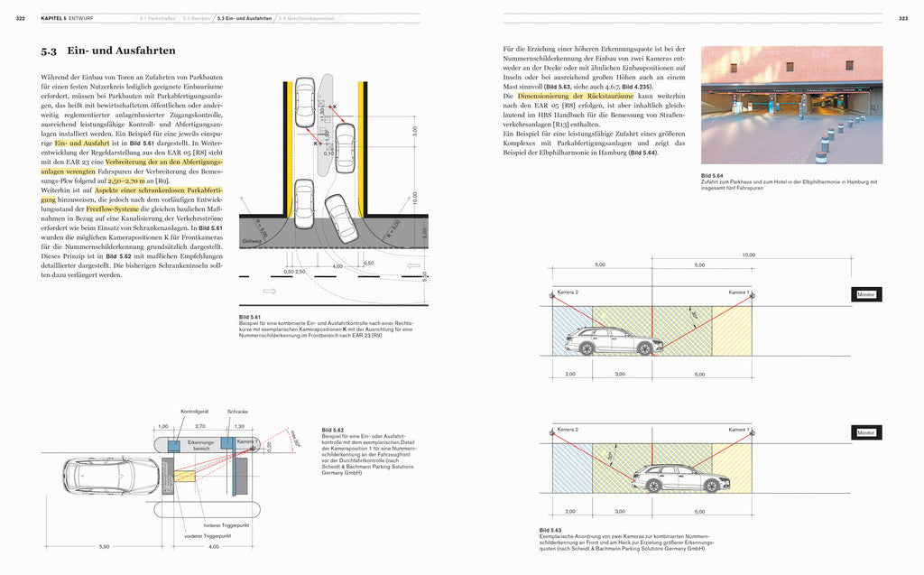Click the "vorderer Triggerpunkt" label

click(x=207, y=534)
